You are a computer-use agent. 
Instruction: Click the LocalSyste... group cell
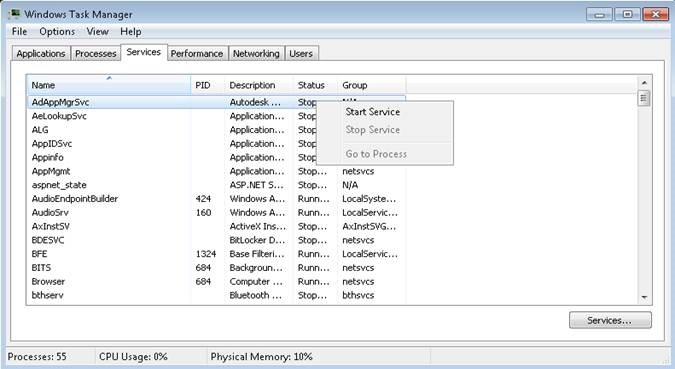click(x=369, y=199)
